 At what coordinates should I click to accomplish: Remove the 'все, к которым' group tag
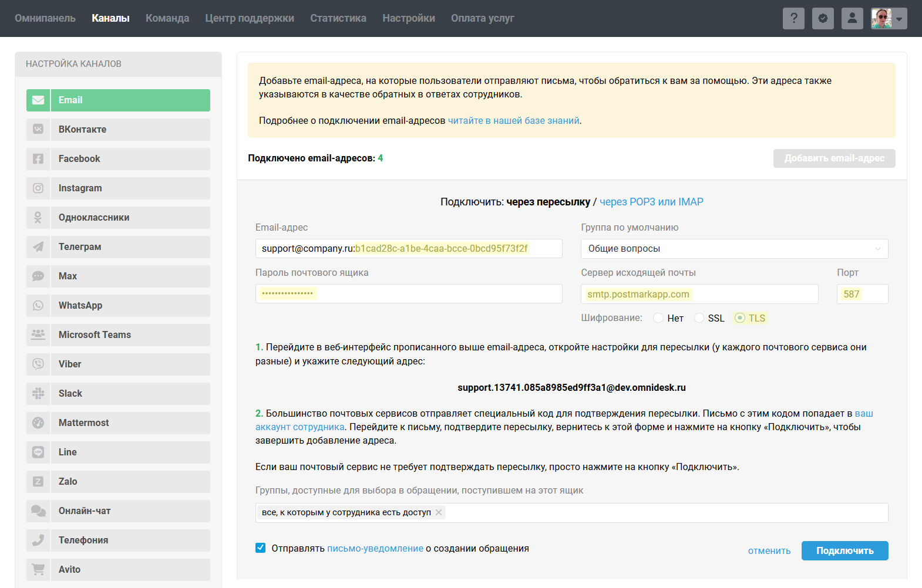click(439, 512)
